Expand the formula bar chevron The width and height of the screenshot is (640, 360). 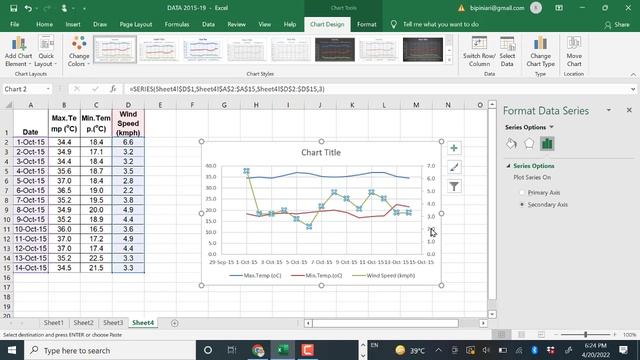[x=633, y=89]
